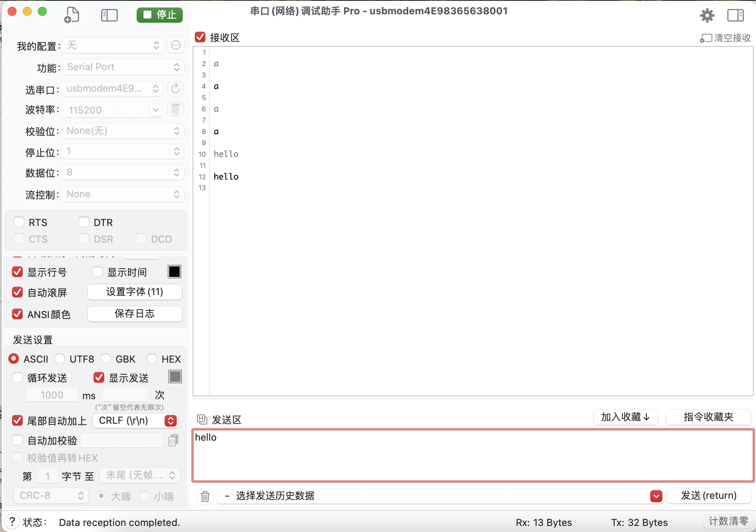Delete send history with trash icon

(205, 496)
